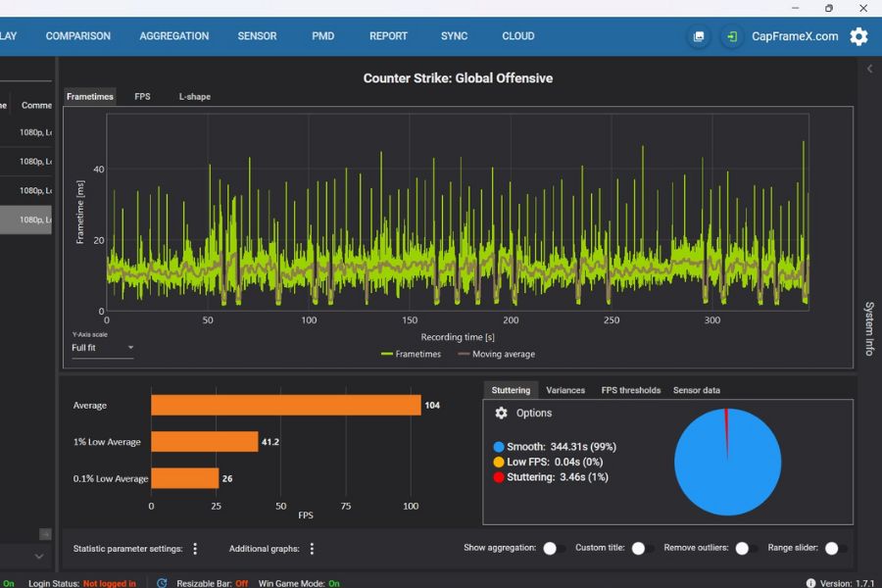Viewport: 882px width, 588px height.
Task: Open the stuttering Options gear
Action: pyautogui.click(x=502, y=414)
